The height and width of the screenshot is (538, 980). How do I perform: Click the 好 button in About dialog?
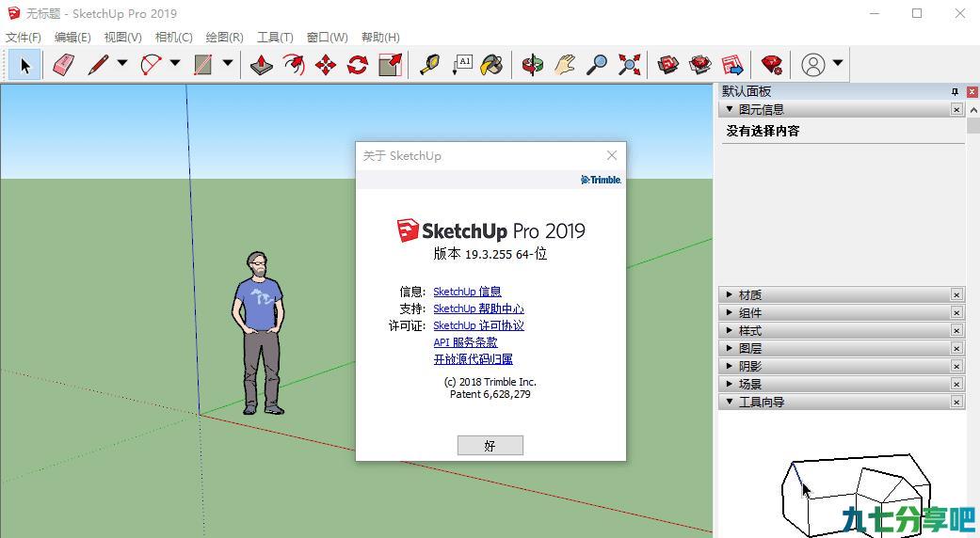490,446
